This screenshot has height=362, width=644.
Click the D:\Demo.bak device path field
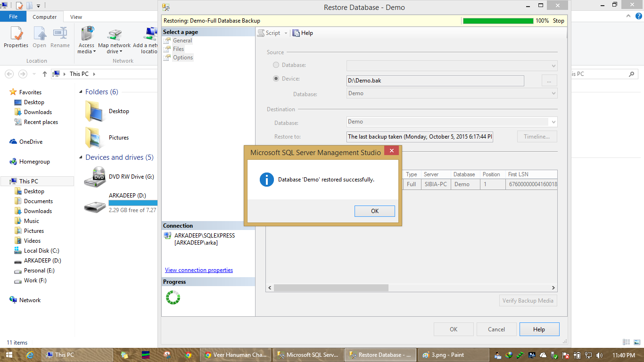(435, 81)
